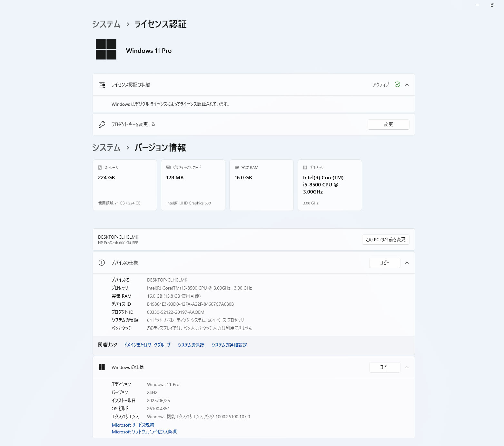
Task: Select device ID B49864E3-93D0-42FA-A22F-84607C7A680B
Action: (190, 304)
